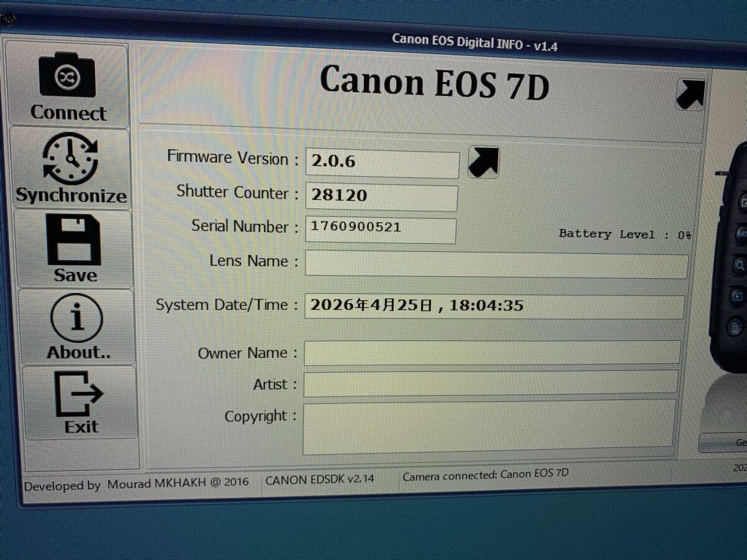Click the arrow icon beside Firmware Version

(483, 162)
